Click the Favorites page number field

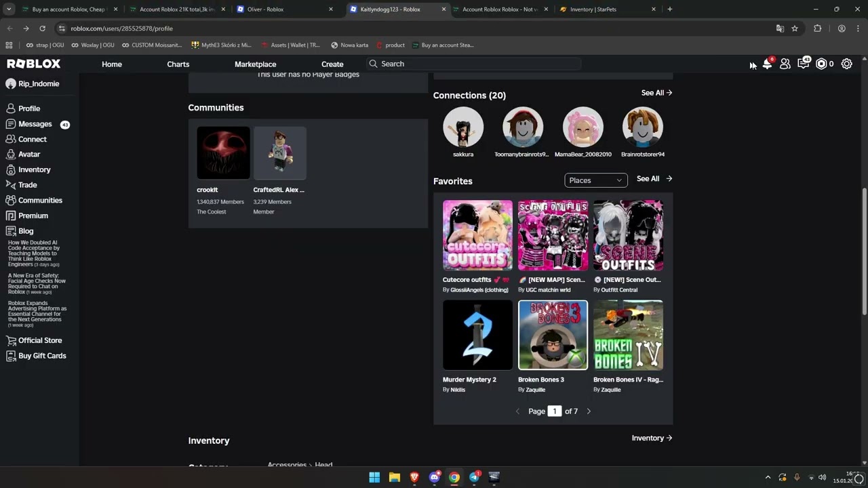click(x=555, y=411)
